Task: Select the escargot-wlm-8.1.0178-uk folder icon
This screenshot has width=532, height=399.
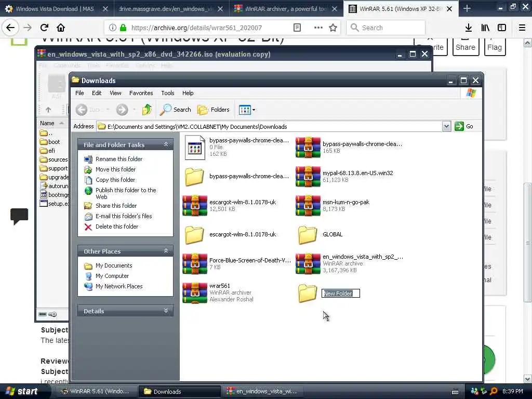Action: pyautogui.click(x=194, y=235)
